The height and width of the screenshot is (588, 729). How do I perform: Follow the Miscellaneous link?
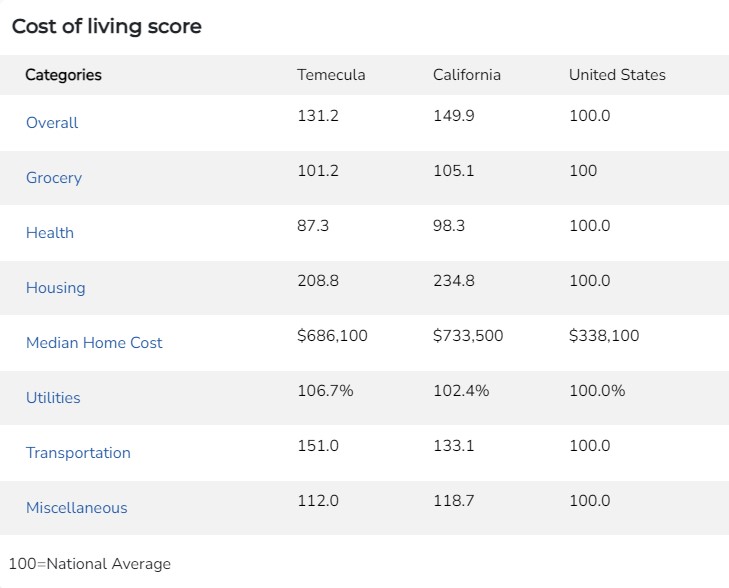tap(77, 508)
